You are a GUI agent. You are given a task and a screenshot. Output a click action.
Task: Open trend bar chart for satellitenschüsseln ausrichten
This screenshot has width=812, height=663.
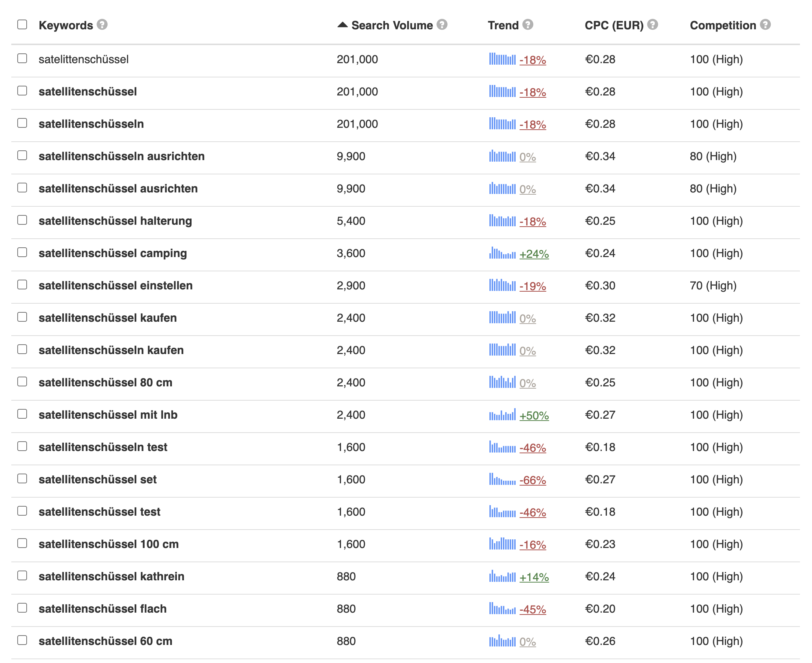point(503,156)
